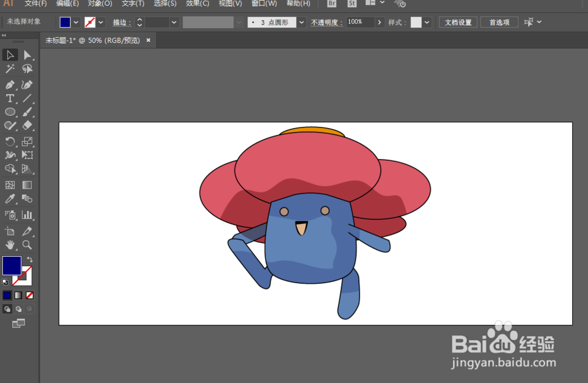Switch to Draw Behind mode
This screenshot has width=588, height=383.
coord(18,309)
